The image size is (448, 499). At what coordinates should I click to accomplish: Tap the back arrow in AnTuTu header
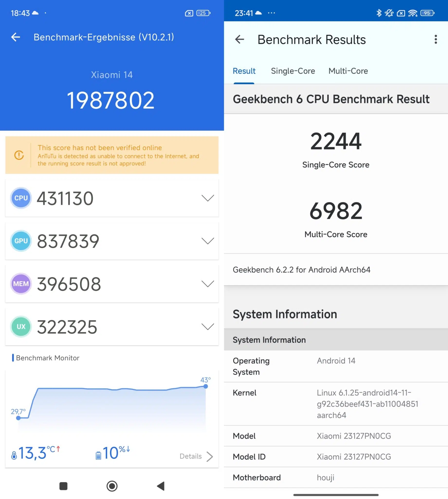click(x=16, y=37)
